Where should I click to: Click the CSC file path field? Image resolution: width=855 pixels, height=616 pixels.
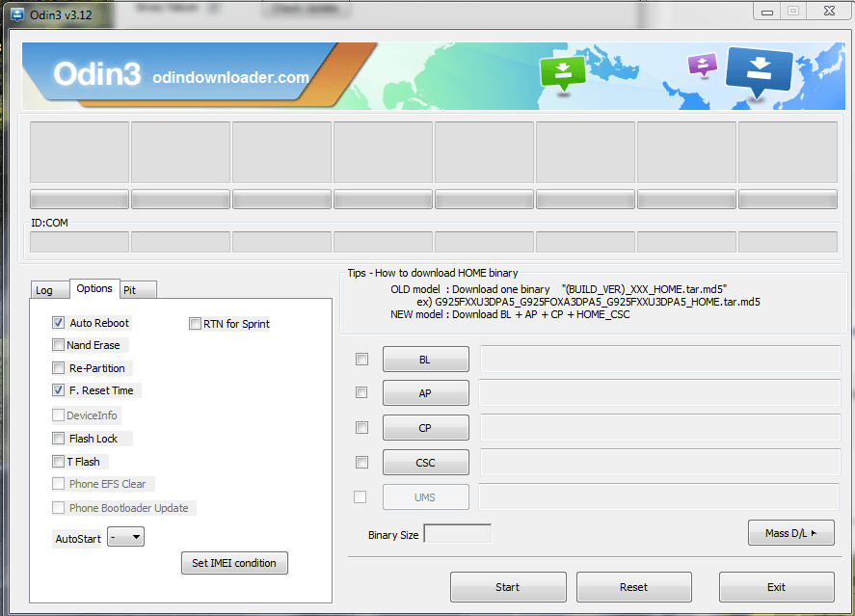coord(660,463)
